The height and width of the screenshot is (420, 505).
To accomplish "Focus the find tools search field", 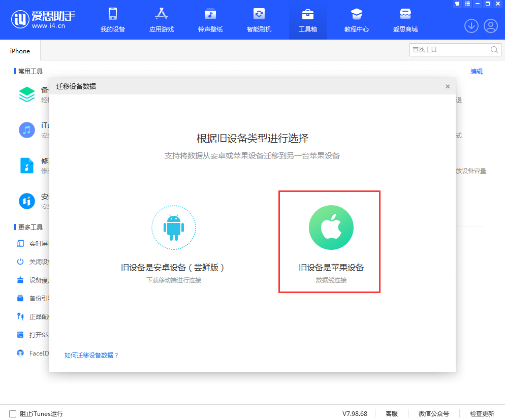I will [450, 50].
